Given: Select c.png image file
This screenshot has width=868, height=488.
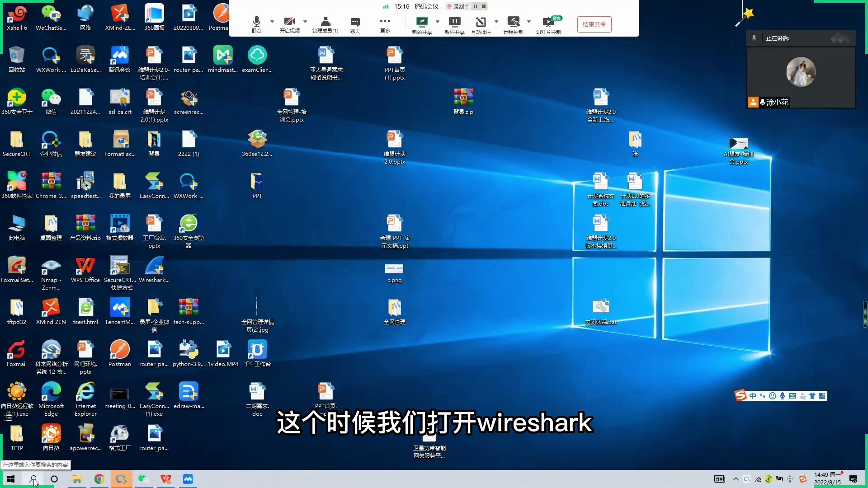Looking at the screenshot, I should pos(395,273).
